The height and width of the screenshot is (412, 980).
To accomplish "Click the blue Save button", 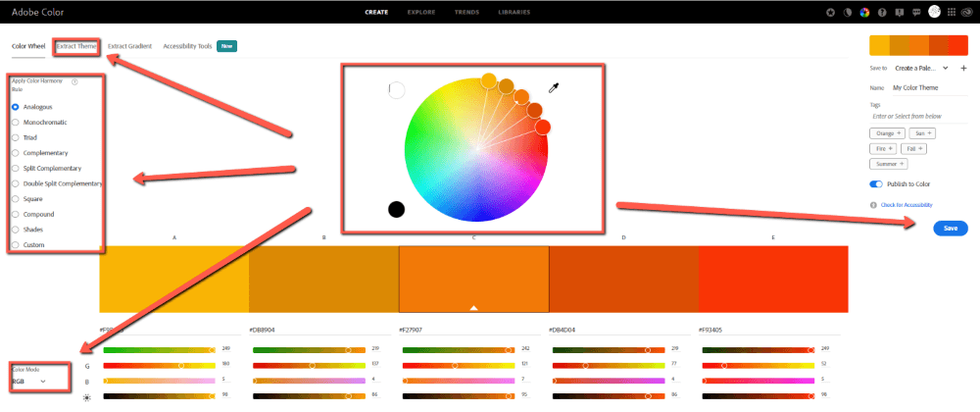I will [x=951, y=229].
